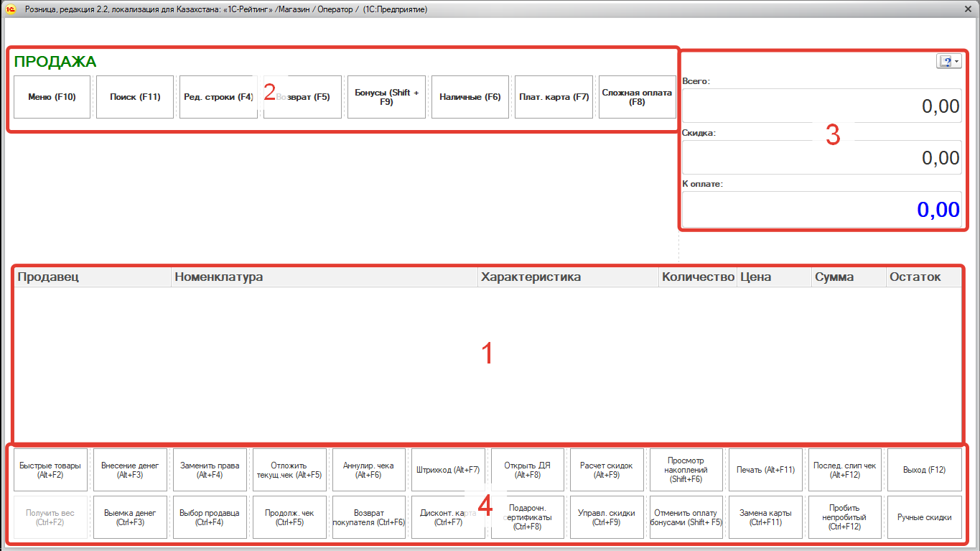Open Меню (F10) button

[x=52, y=97]
